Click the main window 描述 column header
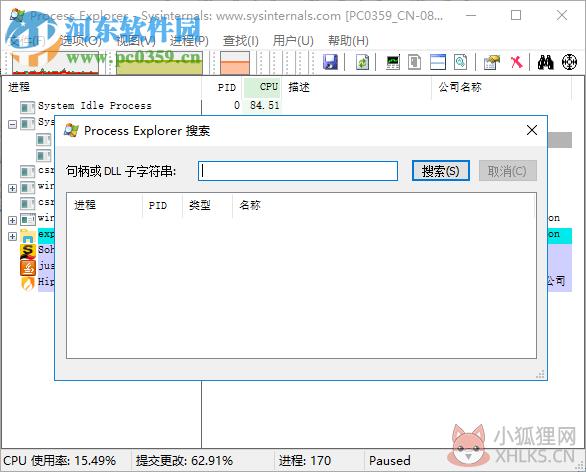This screenshot has height=472, width=586. [356, 87]
